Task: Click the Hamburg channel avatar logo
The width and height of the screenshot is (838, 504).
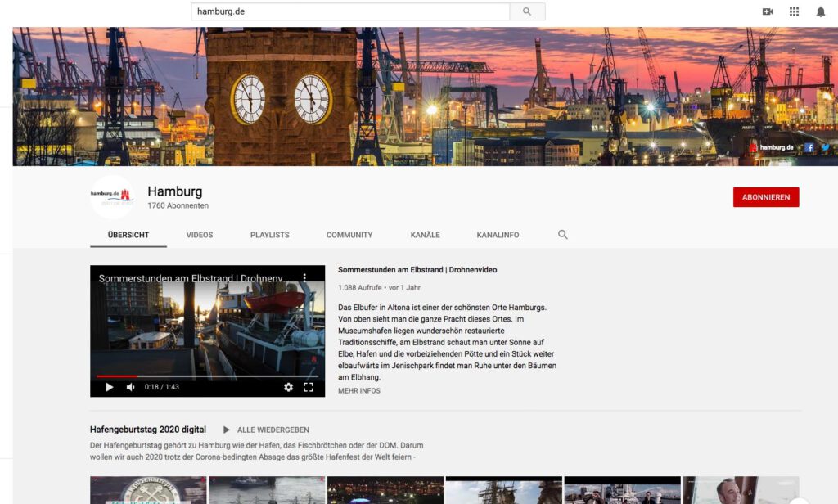Action: coord(111,196)
